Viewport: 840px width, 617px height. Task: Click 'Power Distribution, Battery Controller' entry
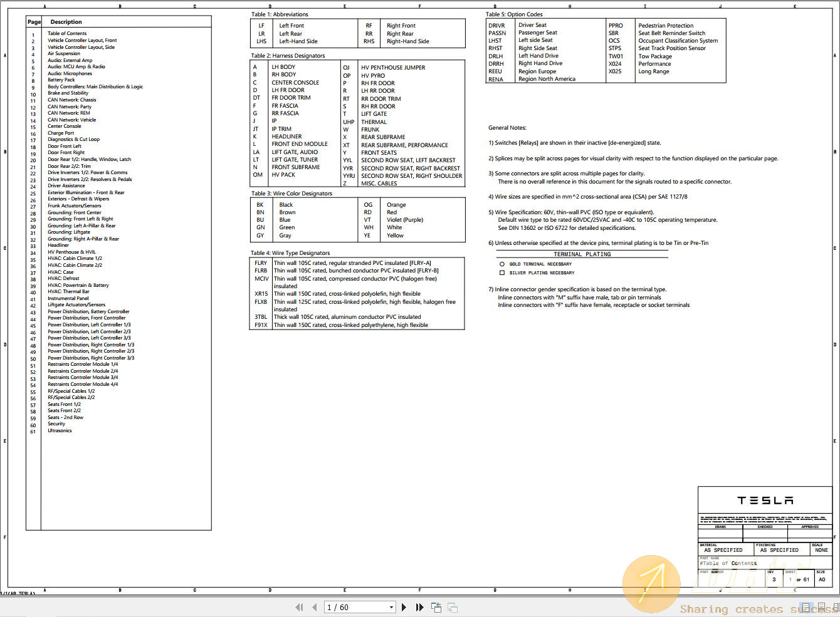[88, 311]
